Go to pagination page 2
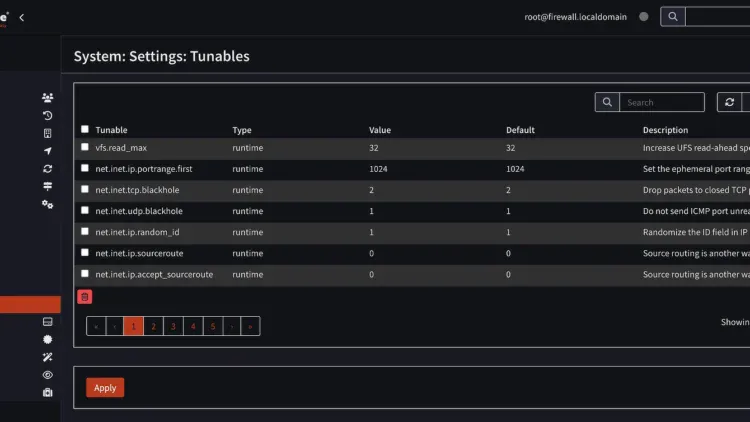Screen dimensions: 750x422 point(154,326)
